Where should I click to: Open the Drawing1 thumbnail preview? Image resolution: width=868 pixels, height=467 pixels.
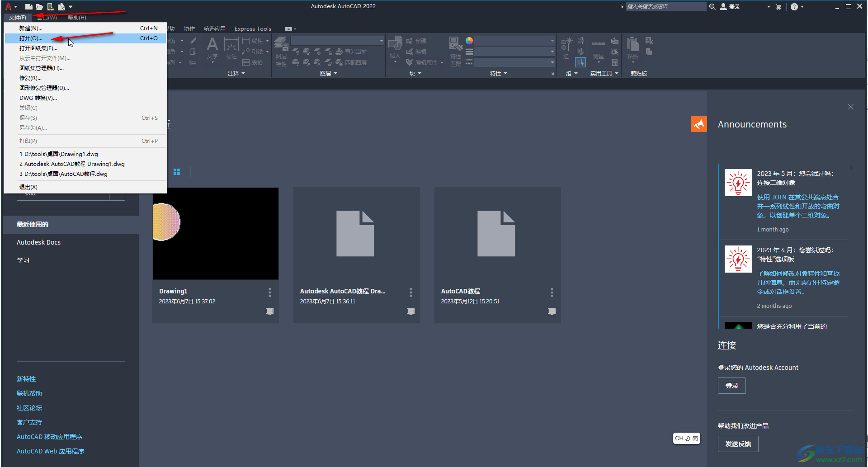tap(216, 234)
